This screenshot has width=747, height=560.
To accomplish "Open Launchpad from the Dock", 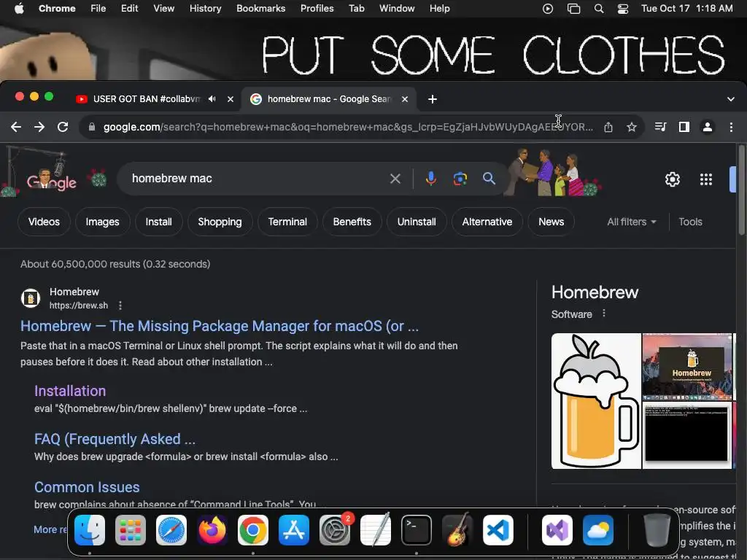I will [131, 530].
